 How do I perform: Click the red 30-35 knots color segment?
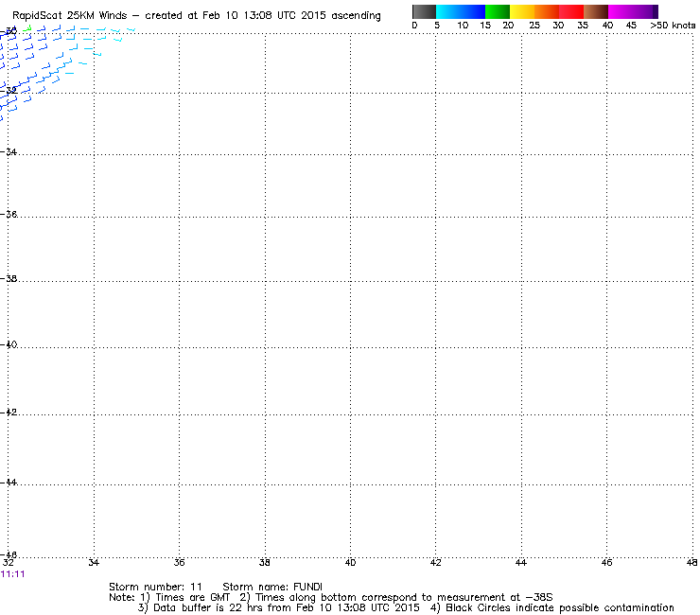[571, 11]
